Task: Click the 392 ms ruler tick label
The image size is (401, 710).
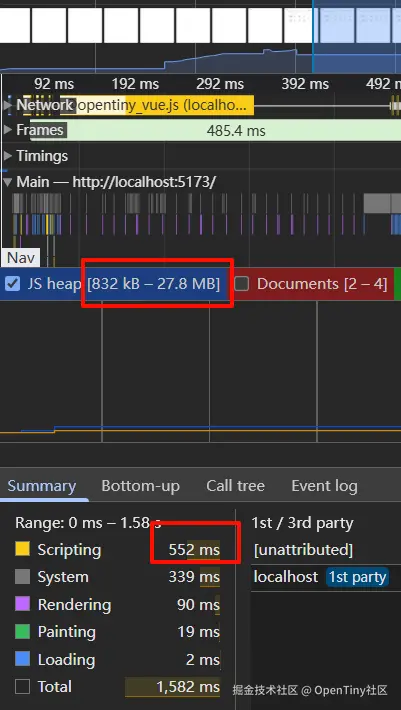Action: coord(305,84)
